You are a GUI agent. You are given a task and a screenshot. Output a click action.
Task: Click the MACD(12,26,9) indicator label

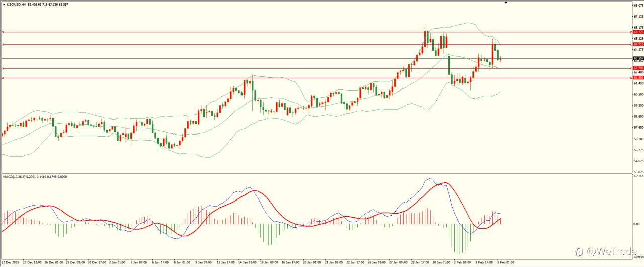point(14,177)
